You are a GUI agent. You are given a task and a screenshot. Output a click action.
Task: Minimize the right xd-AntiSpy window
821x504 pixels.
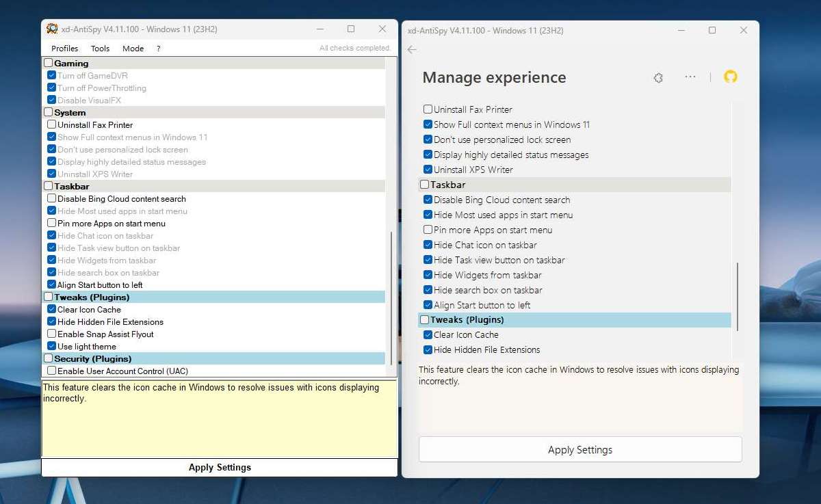click(x=681, y=30)
